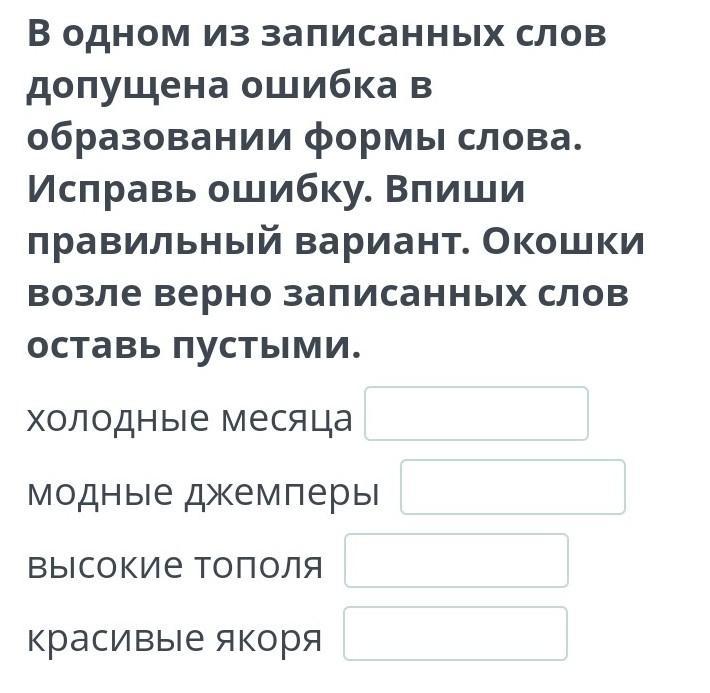Focus the answer field beside 'модные джемперы'
Image resolution: width=710 pixels, height=693 pixels.
[x=513, y=487]
